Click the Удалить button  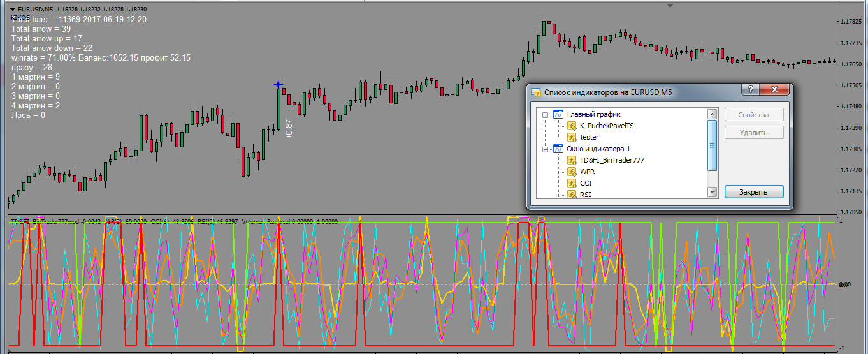[754, 133]
